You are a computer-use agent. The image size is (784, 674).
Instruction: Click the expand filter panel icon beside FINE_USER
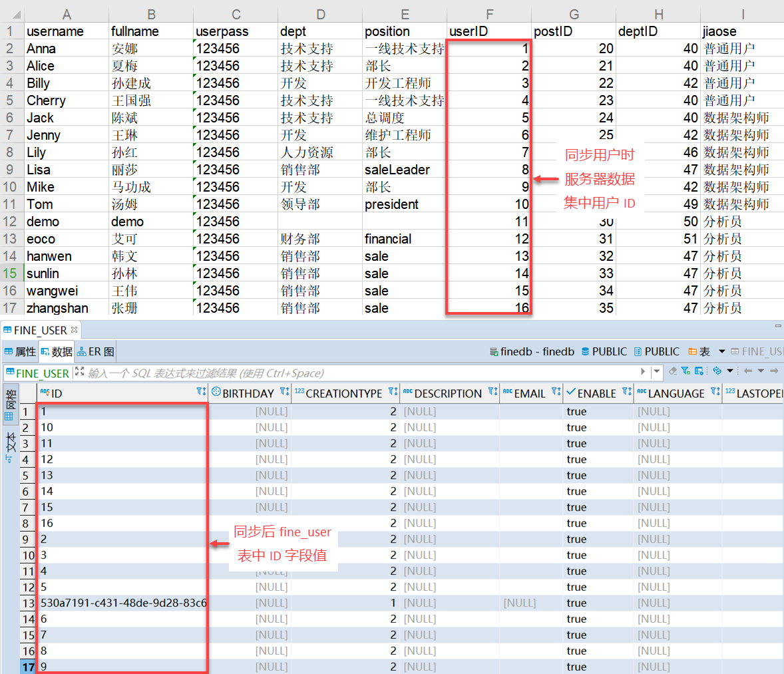coord(79,372)
